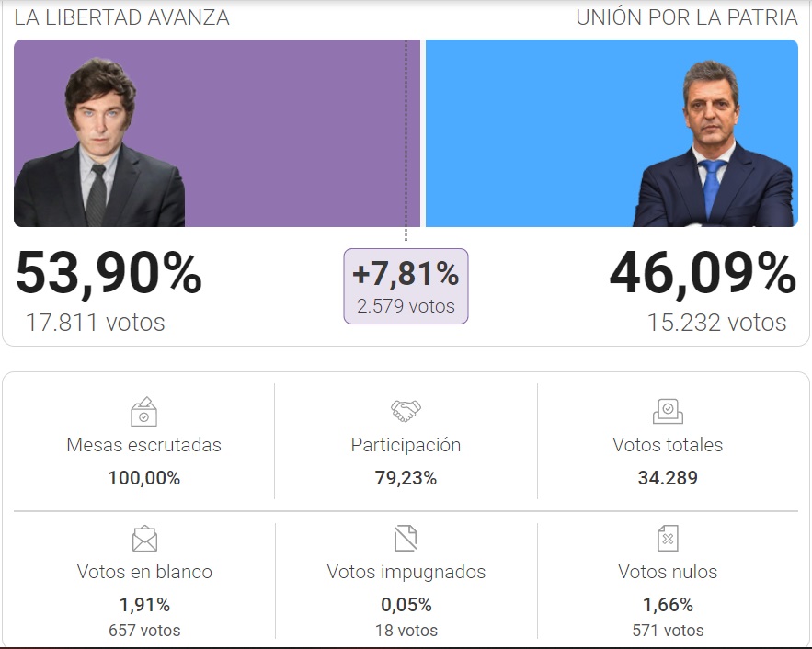This screenshot has width=812, height=649.
Task: Click the LA LIBERTAD AVANZA party label
Action: [x=122, y=17]
